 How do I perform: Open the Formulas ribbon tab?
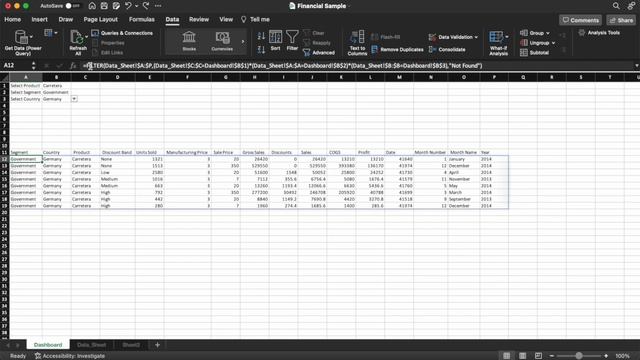pos(142,19)
